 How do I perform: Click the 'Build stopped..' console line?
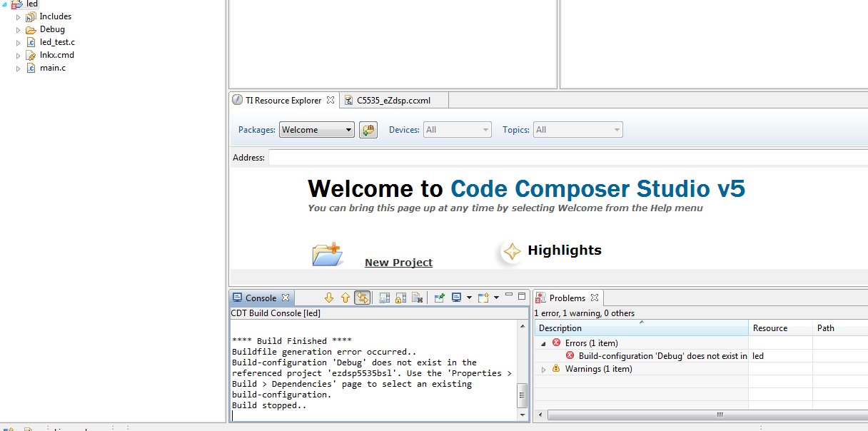click(269, 405)
